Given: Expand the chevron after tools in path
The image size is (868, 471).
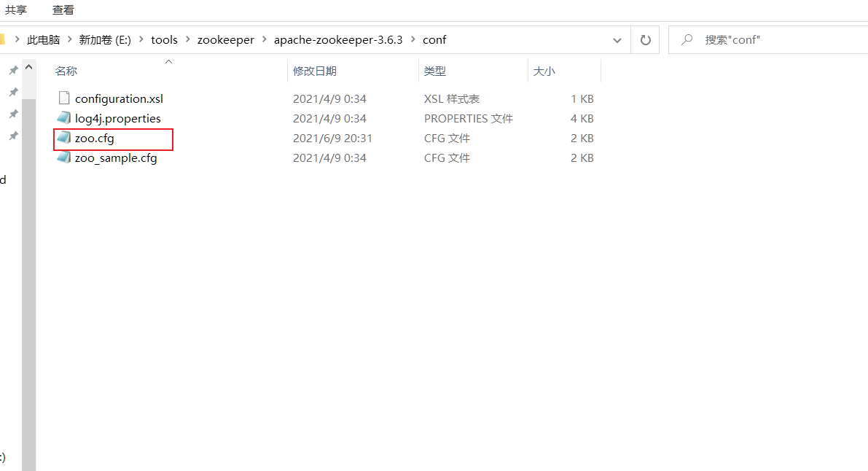Looking at the screenshot, I should click(x=187, y=39).
